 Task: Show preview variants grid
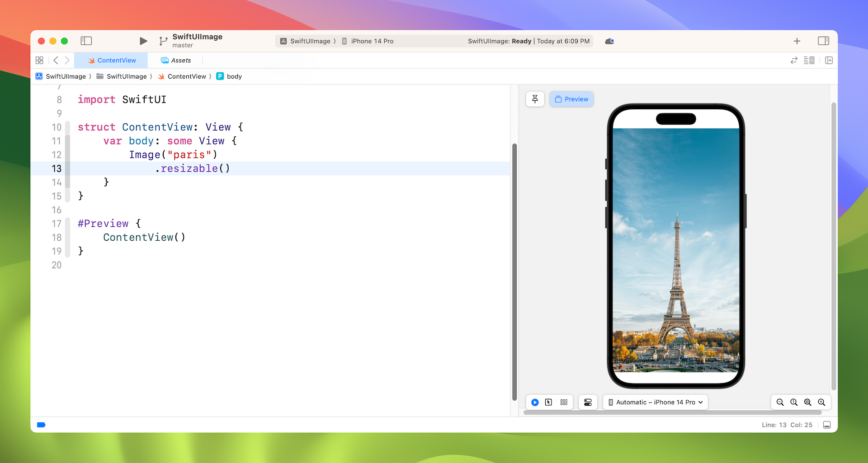point(564,402)
